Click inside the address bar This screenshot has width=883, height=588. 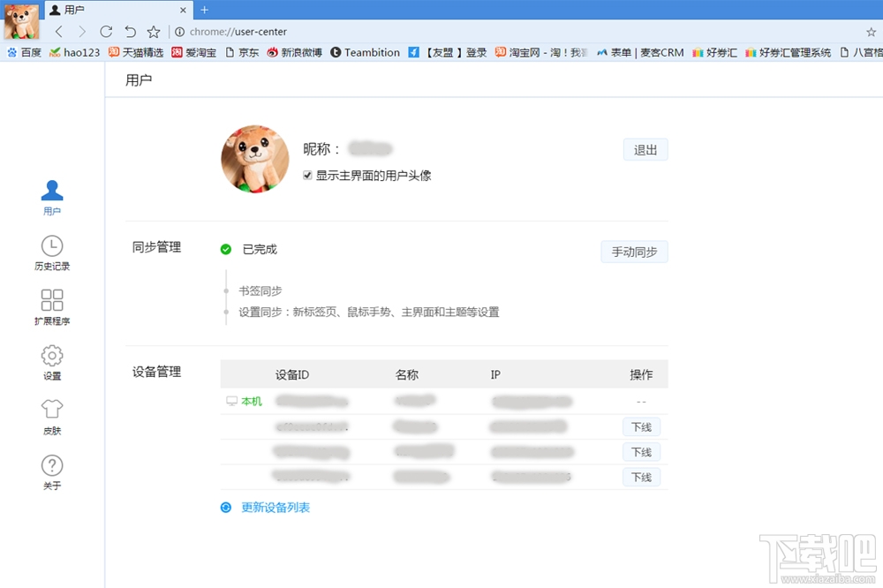(353, 31)
